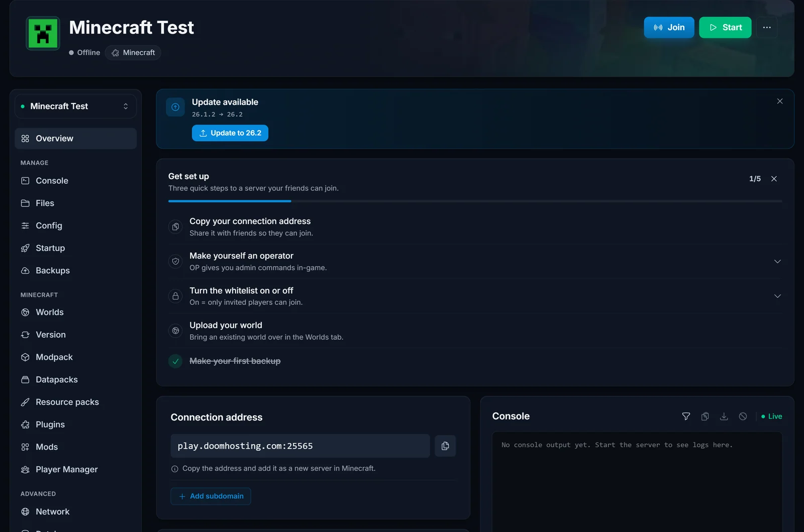Click the console output area

coord(637,481)
